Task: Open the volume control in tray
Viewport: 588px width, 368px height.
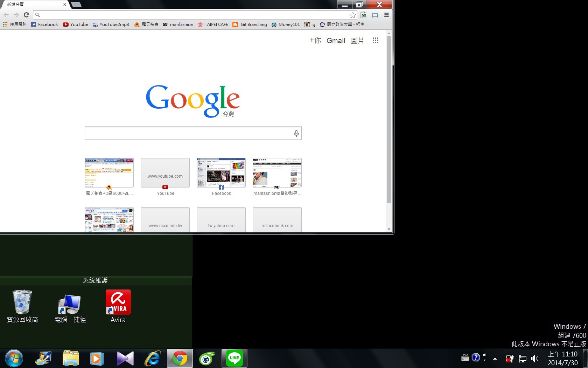Action: pos(535,359)
